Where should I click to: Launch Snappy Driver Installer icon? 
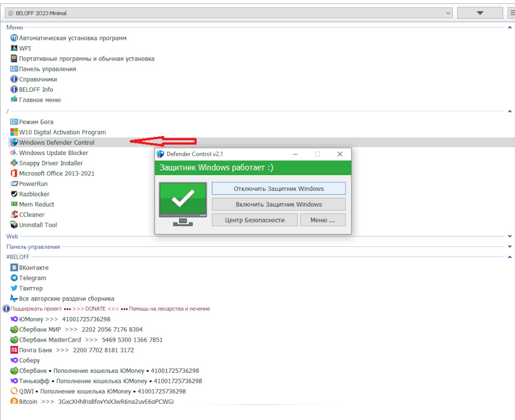14,163
